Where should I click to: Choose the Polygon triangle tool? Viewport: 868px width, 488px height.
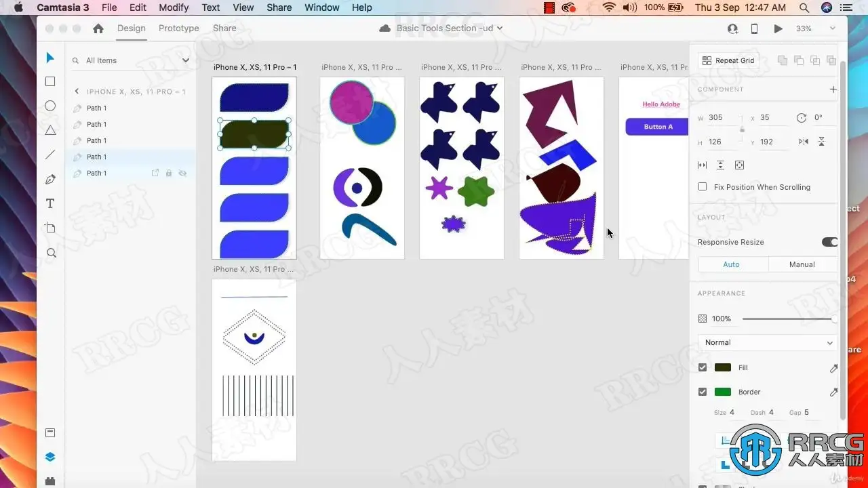[50, 130]
